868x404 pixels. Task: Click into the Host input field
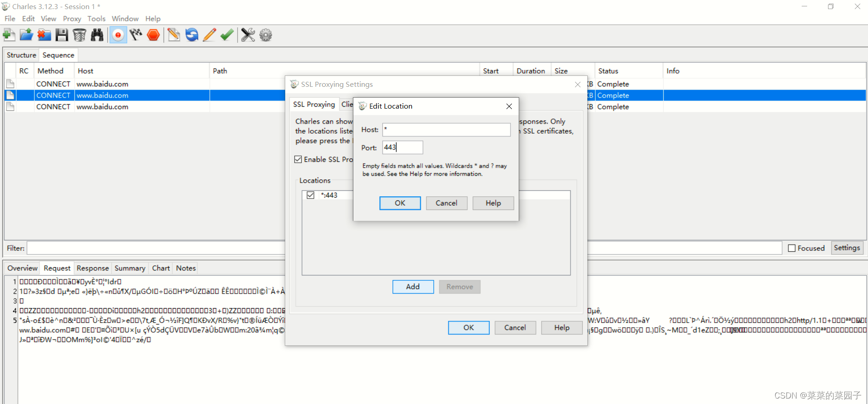(x=446, y=130)
